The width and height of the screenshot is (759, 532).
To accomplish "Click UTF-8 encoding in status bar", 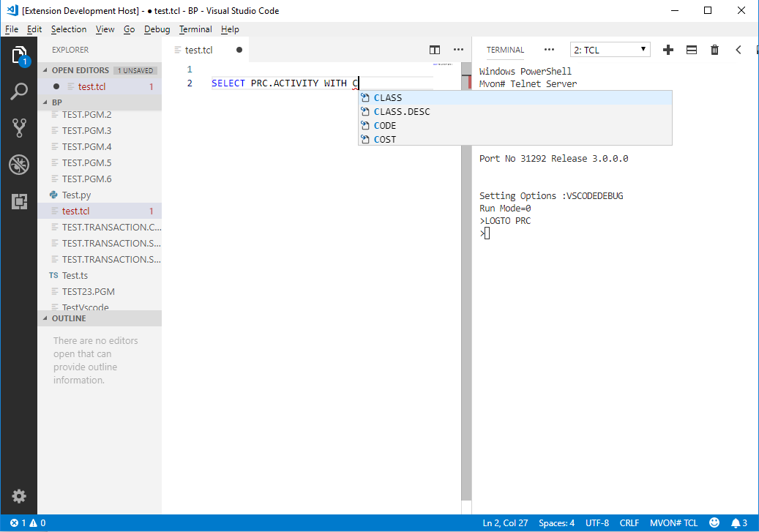I will click(597, 522).
